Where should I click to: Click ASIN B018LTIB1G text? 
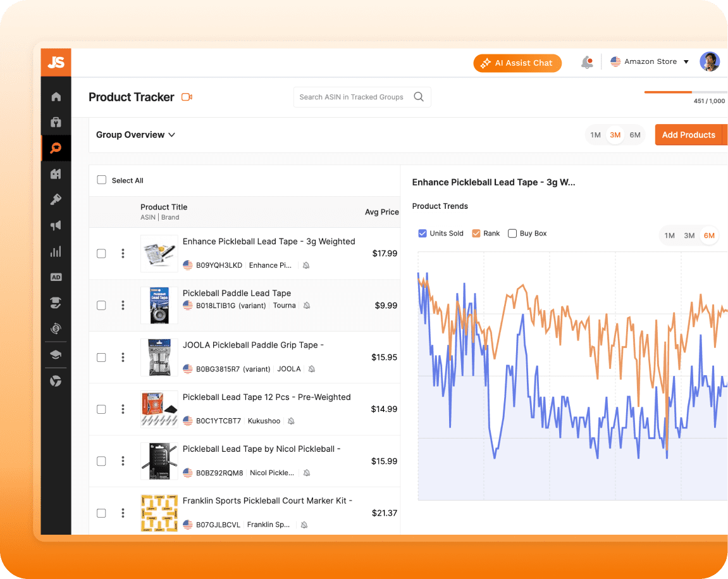(216, 305)
